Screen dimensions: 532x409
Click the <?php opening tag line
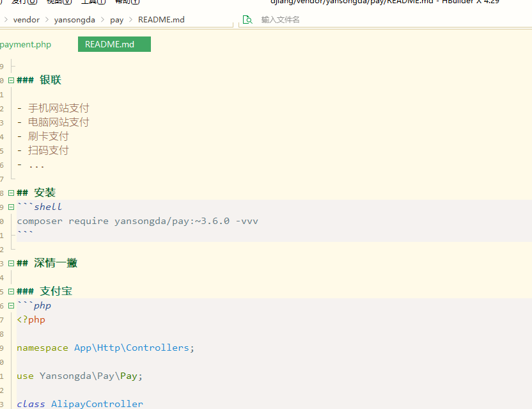pyautogui.click(x=31, y=319)
